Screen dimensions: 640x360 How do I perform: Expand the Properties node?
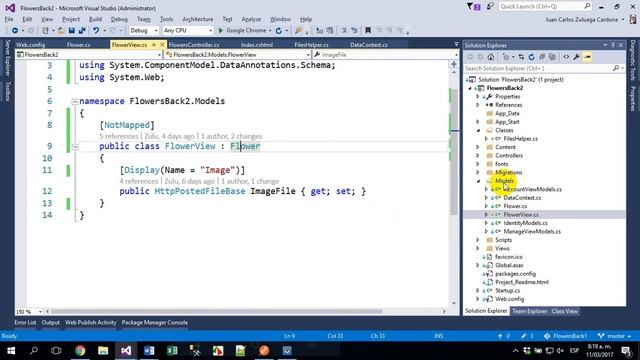coord(478,97)
